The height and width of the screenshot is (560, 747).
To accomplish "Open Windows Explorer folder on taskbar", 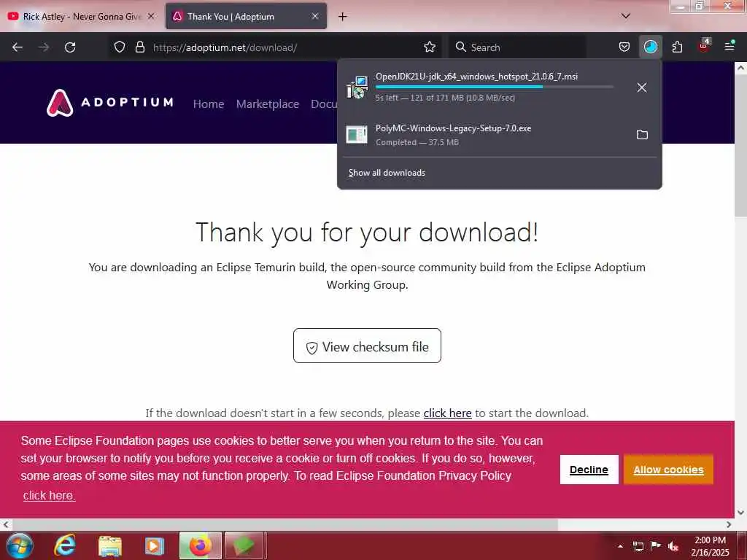I will click(x=110, y=545).
